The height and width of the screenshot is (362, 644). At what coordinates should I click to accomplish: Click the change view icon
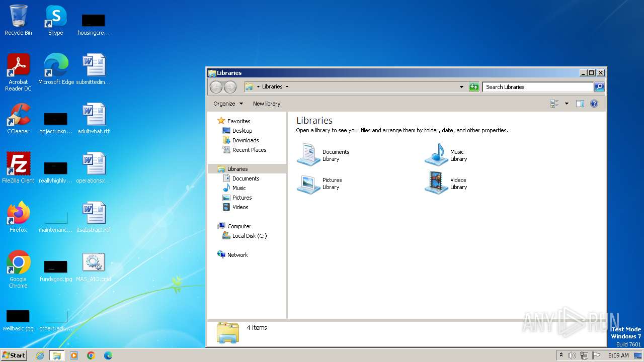554,104
